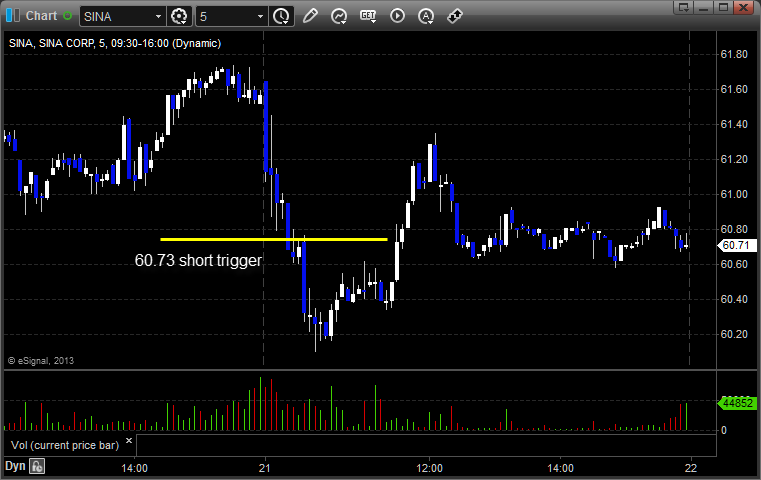Click the 61.20 price axis label
This screenshot has width=761, height=480.
(x=734, y=159)
